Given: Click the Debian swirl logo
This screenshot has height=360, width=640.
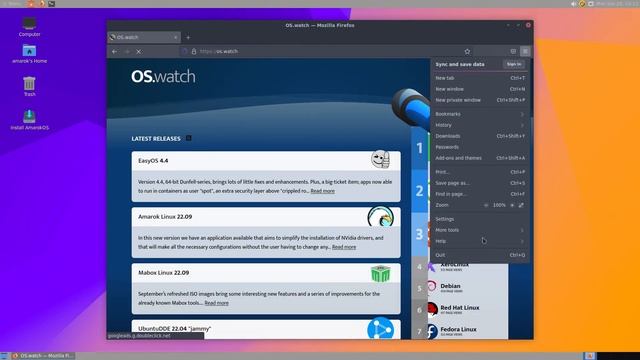Looking at the screenshot, I should click(431, 287).
